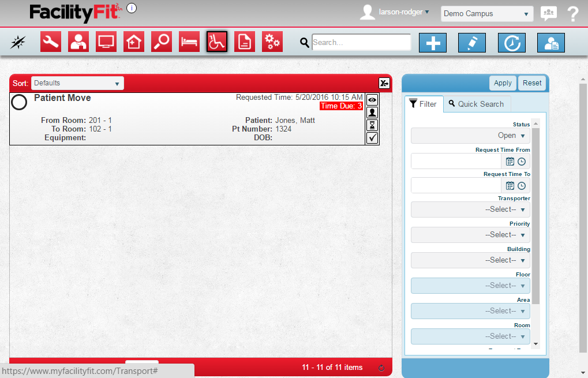Click the magnifier inspection module icon
This screenshot has height=378, width=588.
point(162,42)
